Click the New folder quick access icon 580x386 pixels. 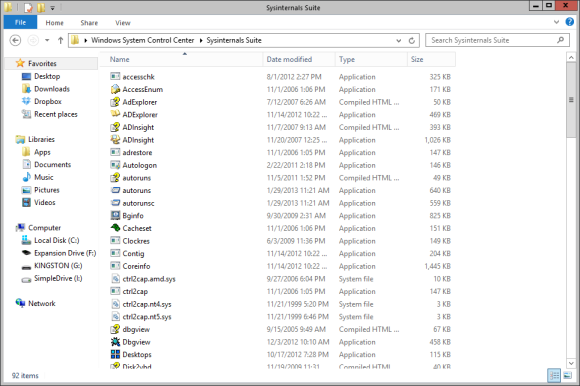click(x=41, y=7)
